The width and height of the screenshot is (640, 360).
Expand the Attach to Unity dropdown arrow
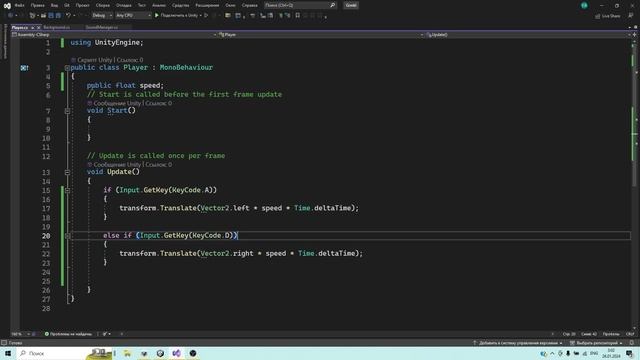tap(201, 16)
